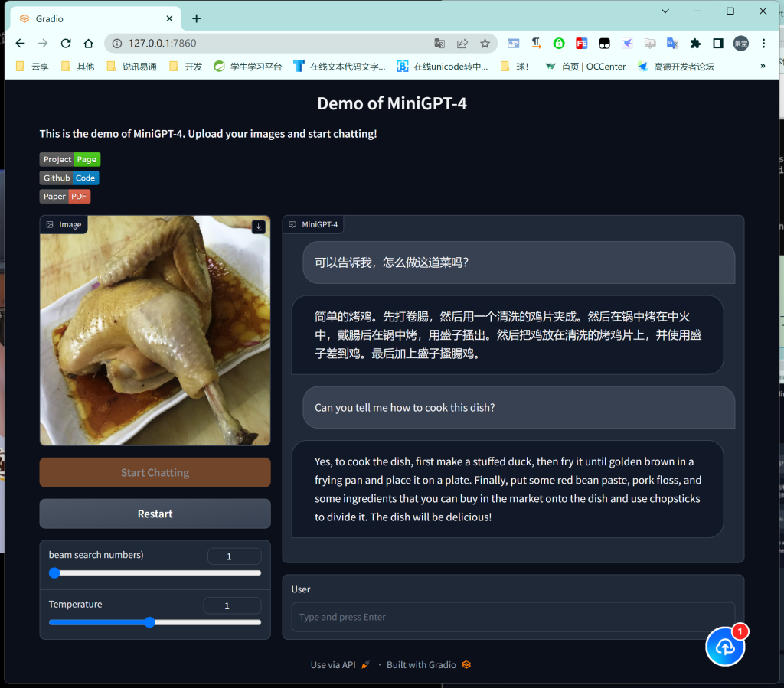The height and width of the screenshot is (688, 784).
Task: Click the MiniGPT-4 chatbot label
Action: 313,224
